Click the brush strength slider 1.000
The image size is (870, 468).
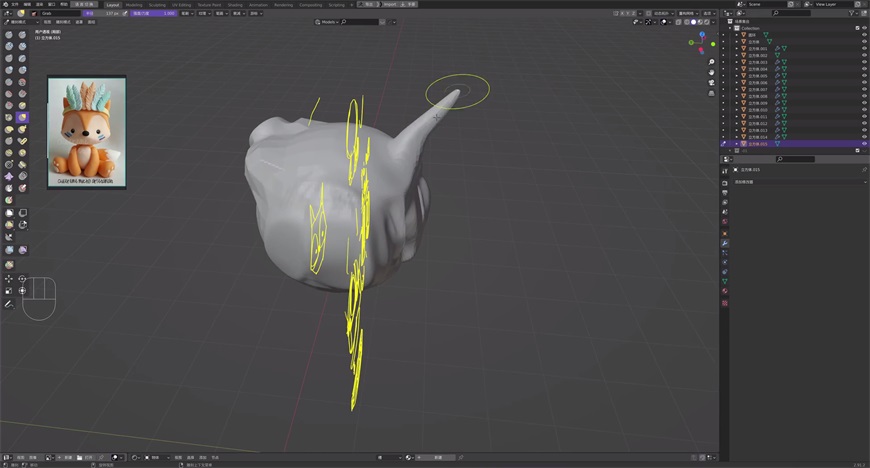153,13
